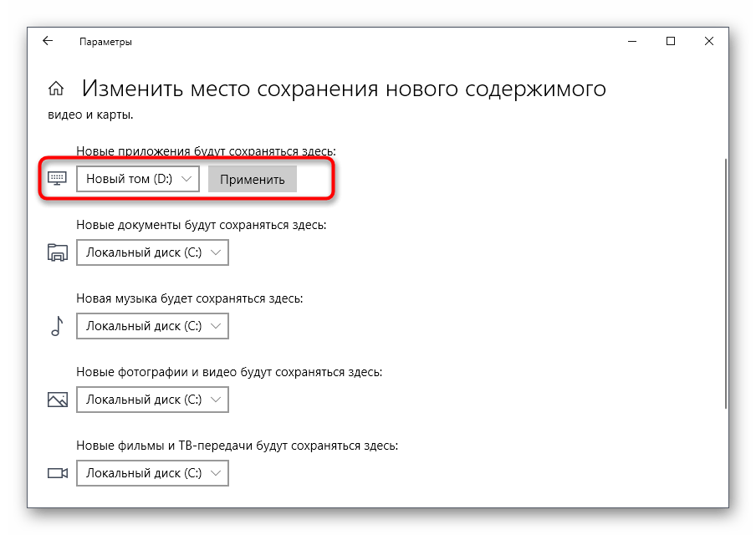Click the movies video camera icon
The width and height of the screenshot is (756, 535).
[x=57, y=473]
